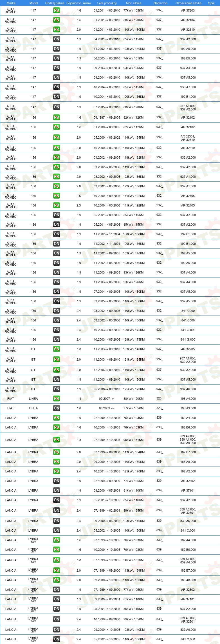Select power cell 121kW / 165KM
The width and height of the screenshot is (220, 644).
(134, 359)
